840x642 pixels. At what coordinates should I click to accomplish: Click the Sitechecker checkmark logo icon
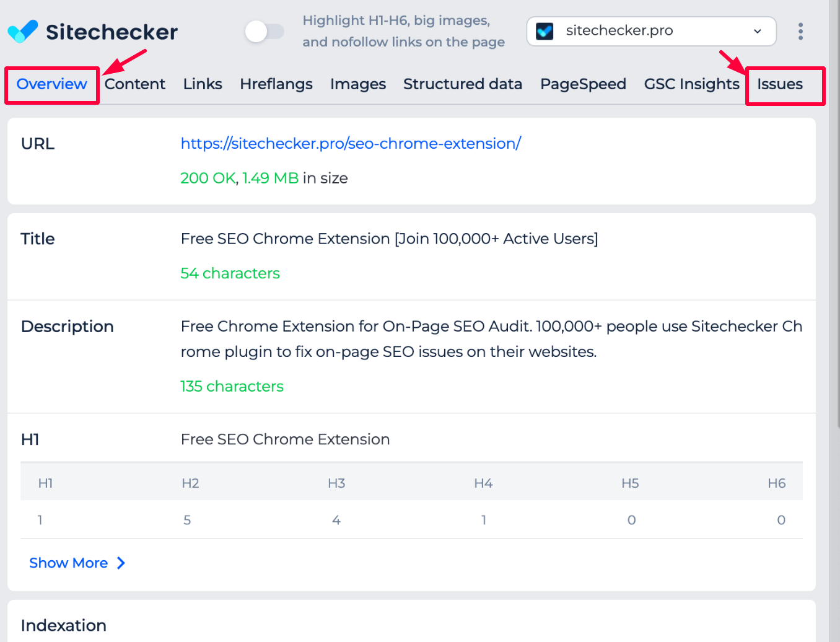click(23, 31)
